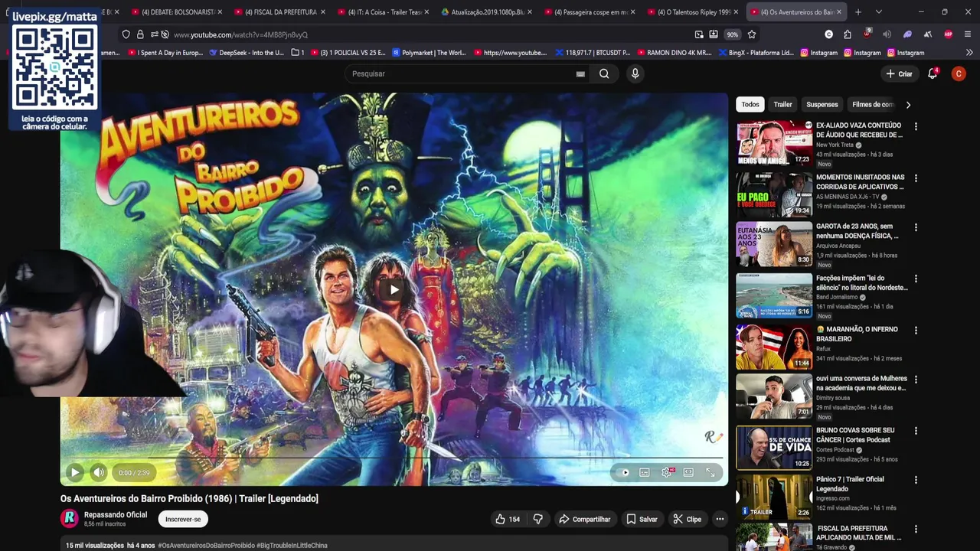
Task: Open the Pânico 7 Trailer Oficial thumbnail
Action: (x=774, y=497)
